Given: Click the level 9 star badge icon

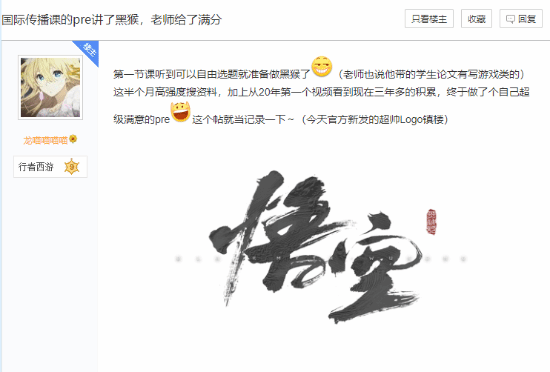Looking at the screenshot, I should pos(72,167).
